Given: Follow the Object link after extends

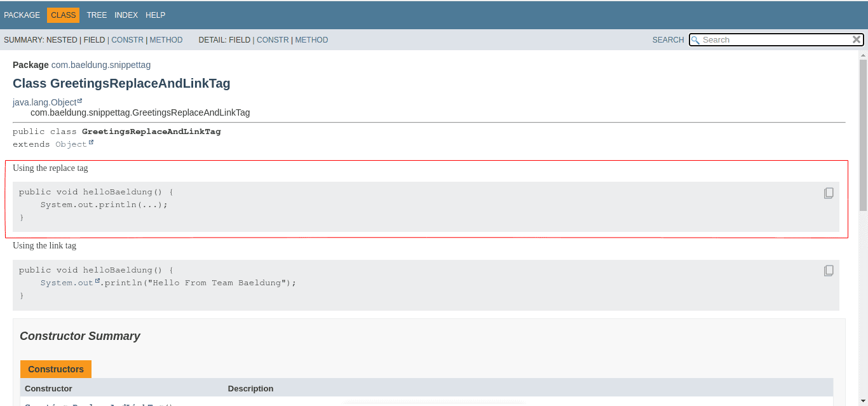Looking at the screenshot, I should (71, 144).
